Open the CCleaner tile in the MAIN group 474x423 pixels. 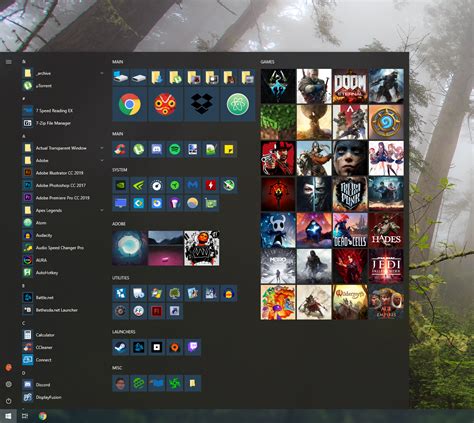(121, 149)
